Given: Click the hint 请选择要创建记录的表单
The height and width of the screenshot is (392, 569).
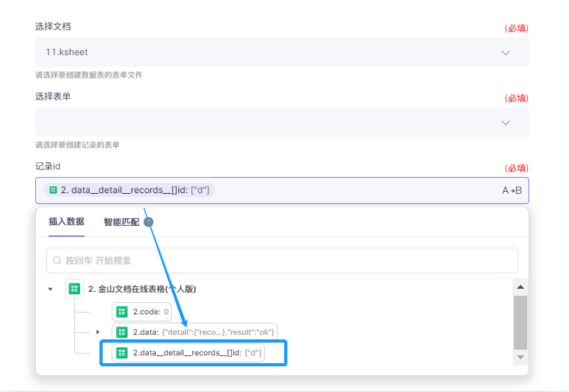Looking at the screenshot, I should coord(77,145).
